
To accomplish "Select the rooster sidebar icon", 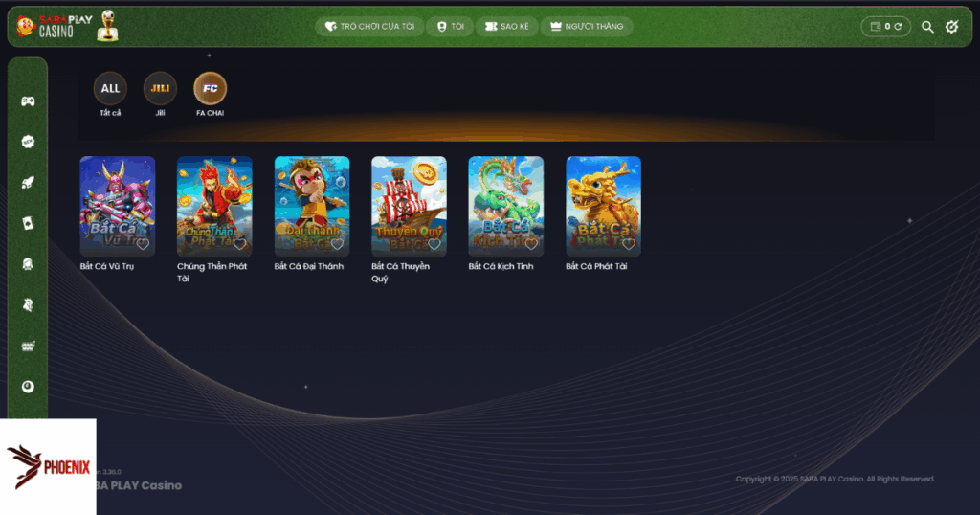I will 28,305.
